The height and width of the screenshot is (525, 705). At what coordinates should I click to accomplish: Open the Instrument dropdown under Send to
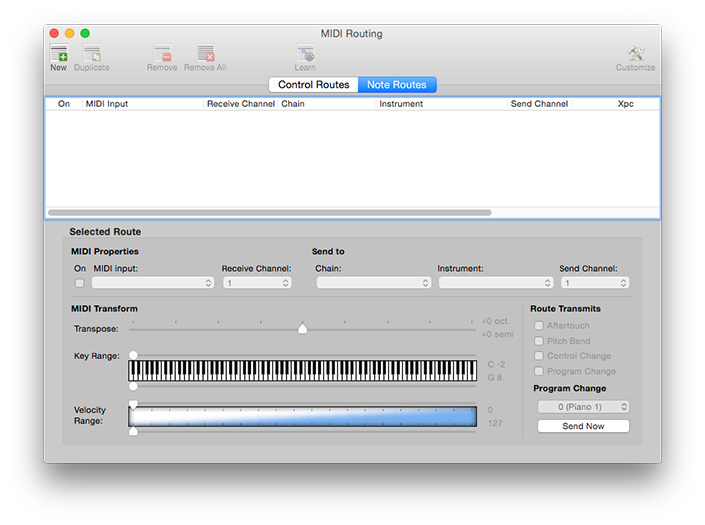[x=496, y=283]
